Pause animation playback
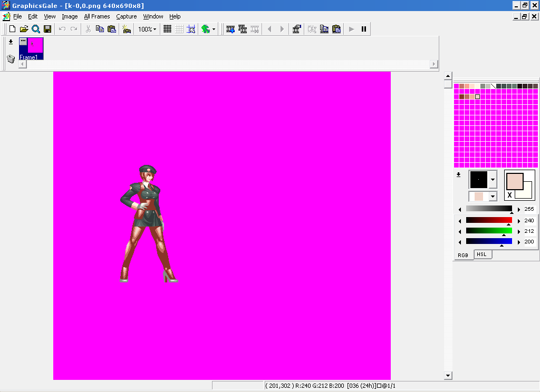The image size is (540, 392). click(363, 29)
